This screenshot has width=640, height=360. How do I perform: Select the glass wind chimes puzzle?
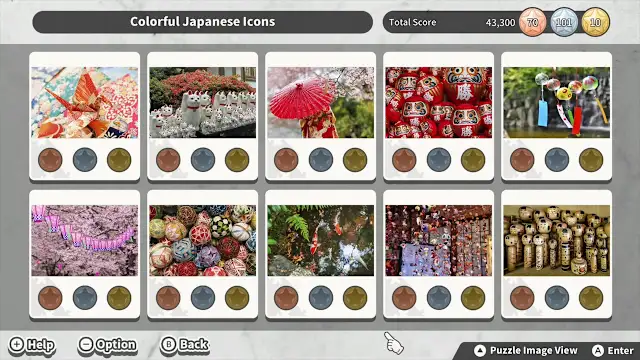point(556,102)
